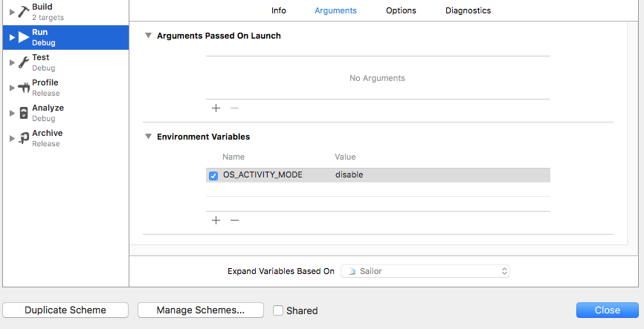Collapse the Environment Variables section
This screenshot has width=644, height=329.
[148, 137]
